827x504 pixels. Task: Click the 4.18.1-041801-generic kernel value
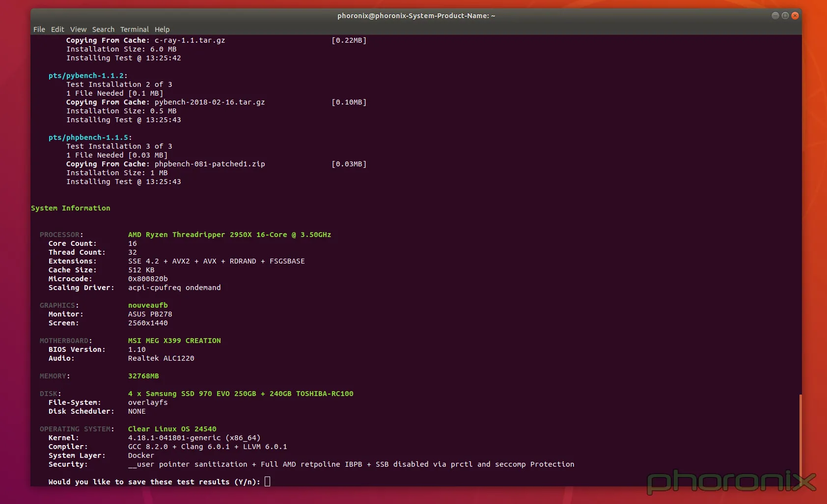(x=194, y=438)
